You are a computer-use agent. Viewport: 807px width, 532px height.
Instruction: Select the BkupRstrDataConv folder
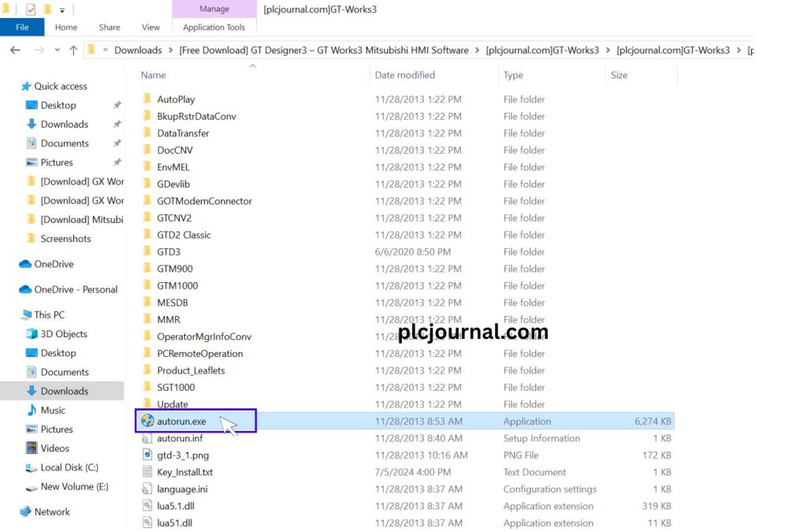(x=196, y=117)
